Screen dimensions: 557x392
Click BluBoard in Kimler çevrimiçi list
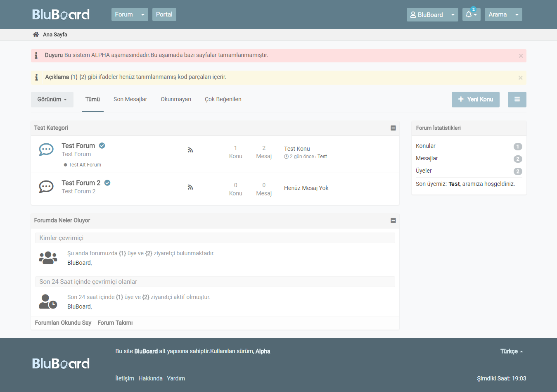pos(79,263)
